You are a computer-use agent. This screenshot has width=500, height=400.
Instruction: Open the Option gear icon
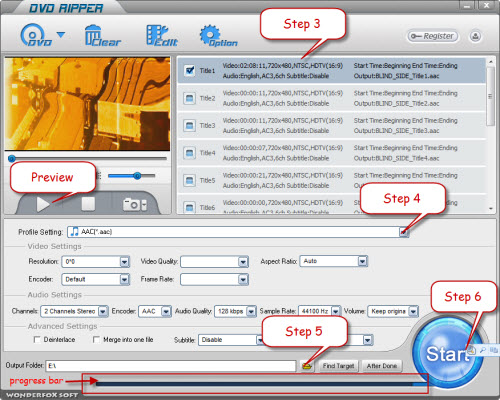coord(218,35)
